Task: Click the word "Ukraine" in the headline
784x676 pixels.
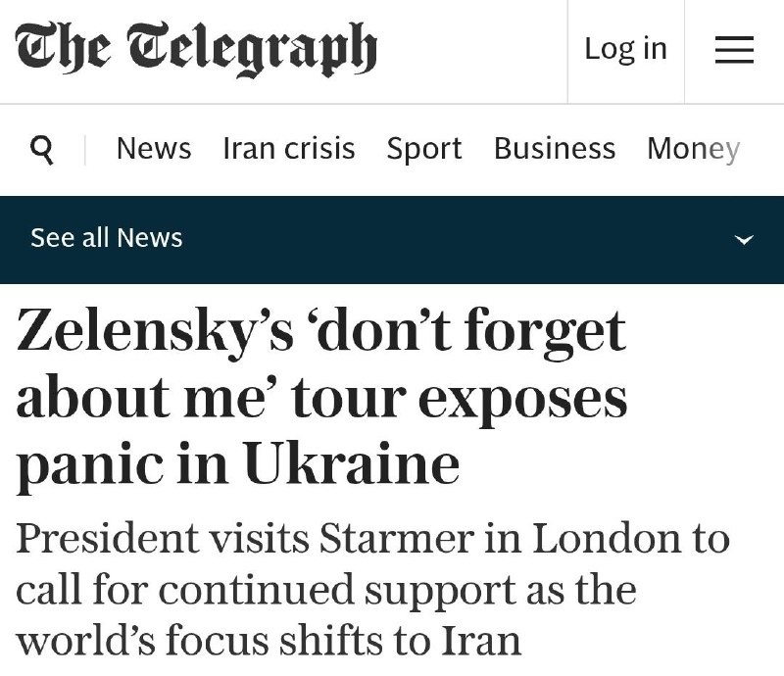Action: click(x=352, y=465)
